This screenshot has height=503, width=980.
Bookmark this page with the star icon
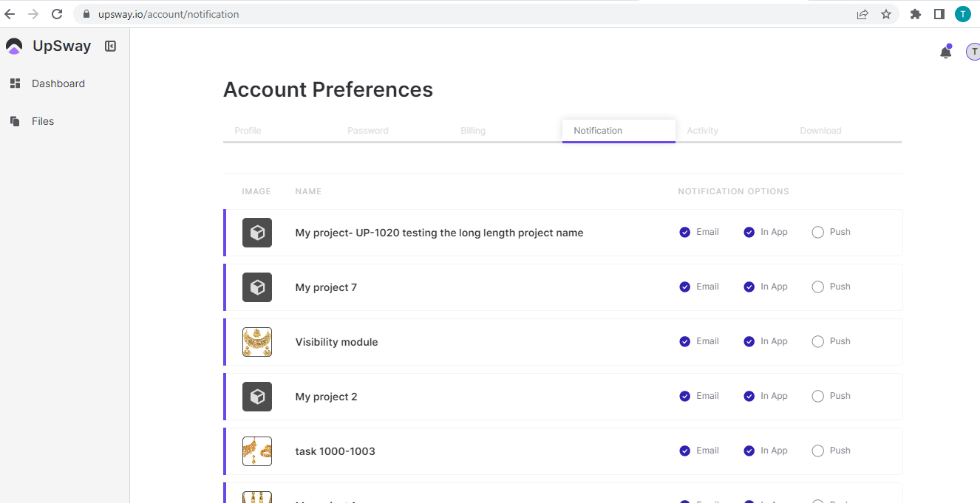(886, 14)
